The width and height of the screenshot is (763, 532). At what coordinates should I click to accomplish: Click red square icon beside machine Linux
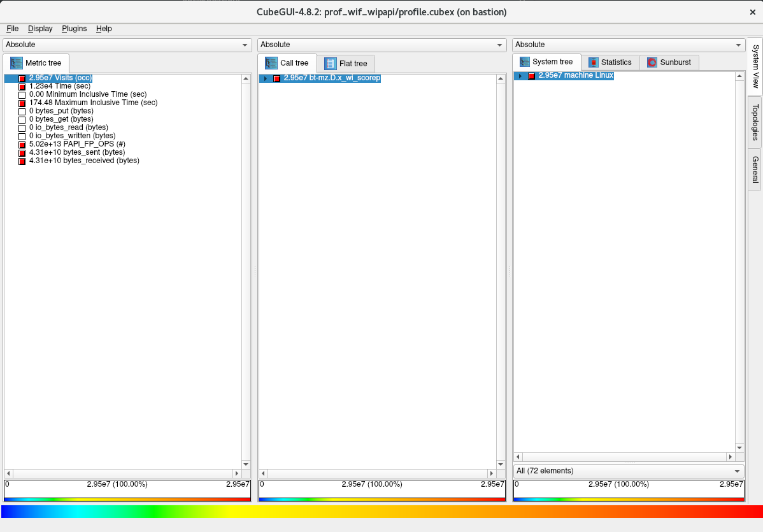tap(531, 76)
